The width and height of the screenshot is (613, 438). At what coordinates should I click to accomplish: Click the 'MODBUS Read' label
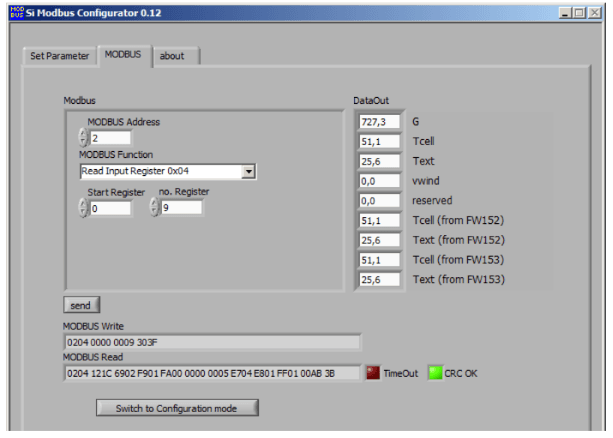pyautogui.click(x=93, y=357)
